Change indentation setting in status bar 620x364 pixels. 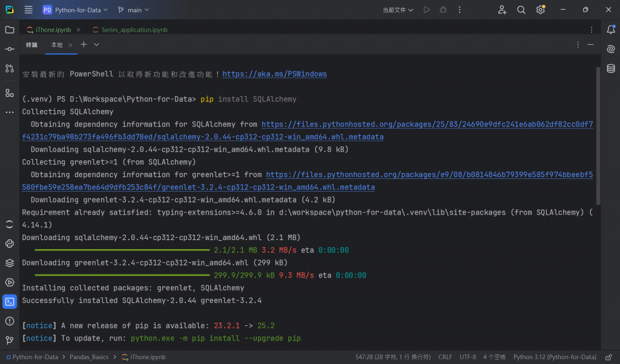pyautogui.click(x=494, y=357)
